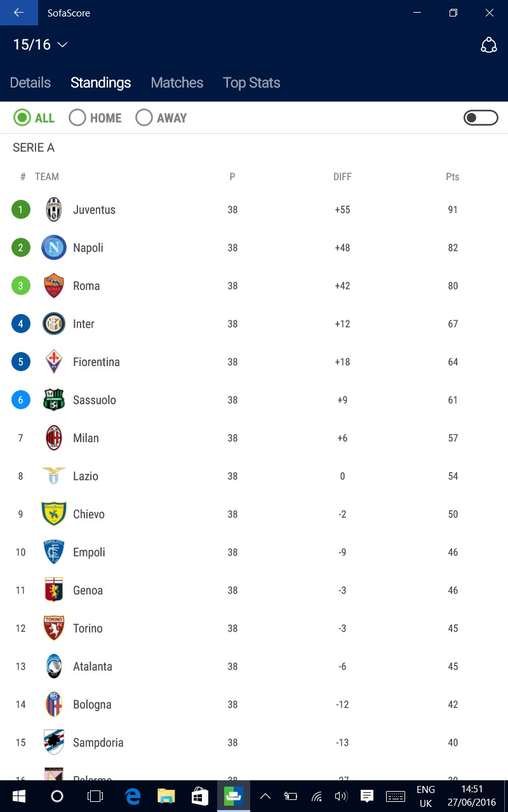Click the Chievo club crest
This screenshot has height=812, width=508.
tap(54, 514)
